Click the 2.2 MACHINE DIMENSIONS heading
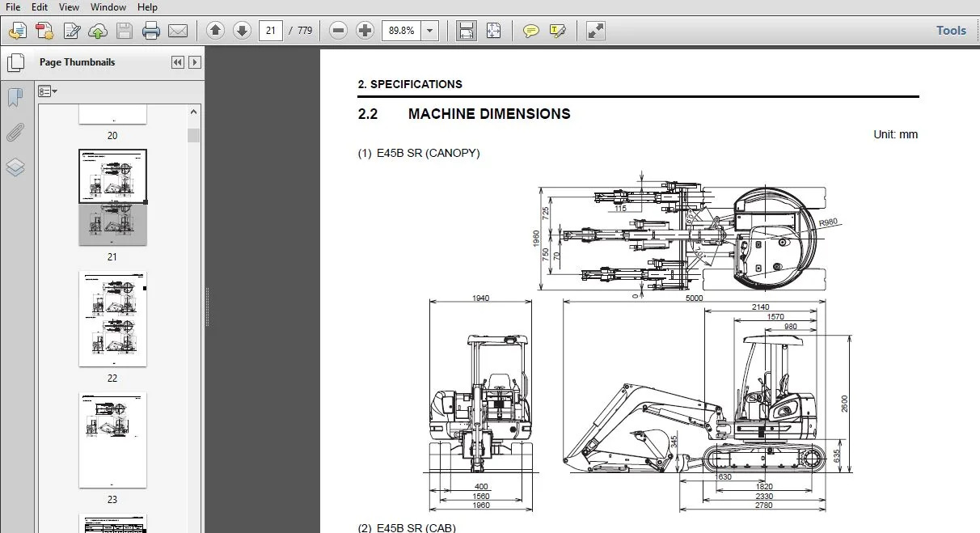 pyautogui.click(x=464, y=114)
